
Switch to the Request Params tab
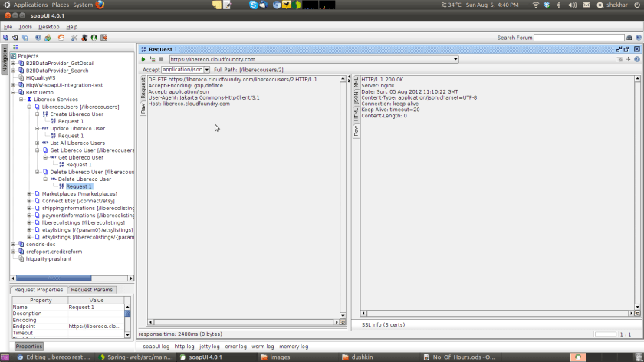pyautogui.click(x=91, y=290)
